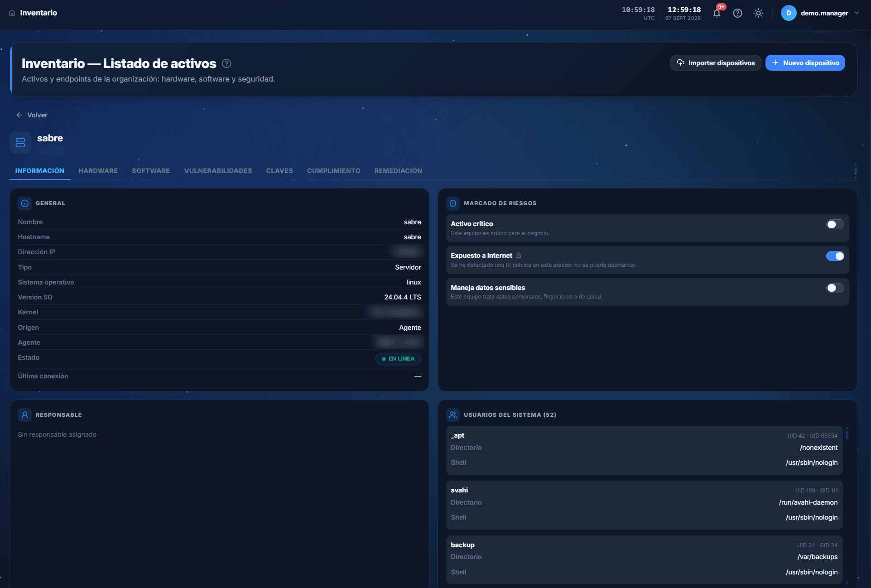Viewport: 871px width, 588px height.
Task: Click Nuevo dispositivo button
Action: click(x=805, y=63)
